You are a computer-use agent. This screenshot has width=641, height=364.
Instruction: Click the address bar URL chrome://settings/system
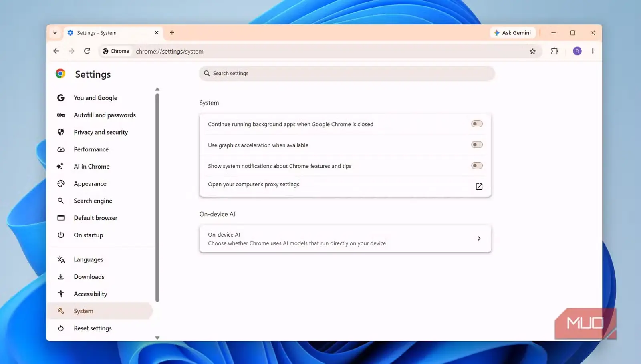click(x=169, y=52)
